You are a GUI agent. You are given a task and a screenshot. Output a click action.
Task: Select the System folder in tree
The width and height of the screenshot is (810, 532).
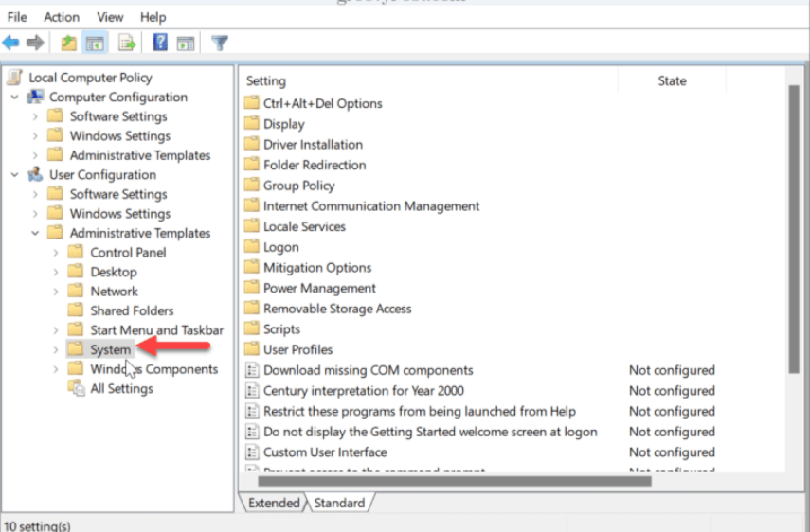[x=110, y=350]
